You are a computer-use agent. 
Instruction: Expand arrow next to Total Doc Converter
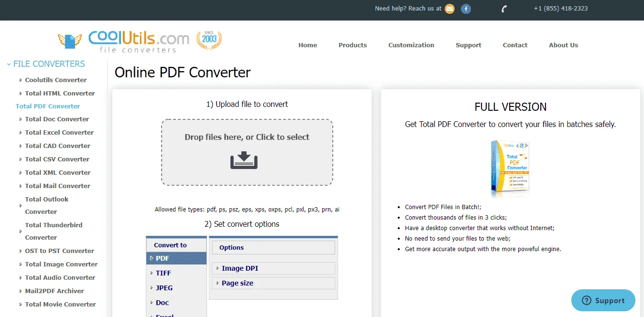point(21,119)
